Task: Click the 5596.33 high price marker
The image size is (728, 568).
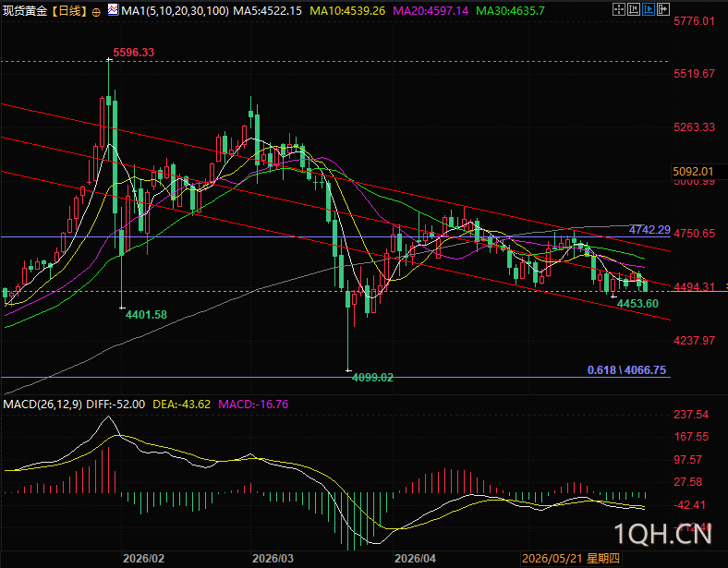Action: coord(134,53)
